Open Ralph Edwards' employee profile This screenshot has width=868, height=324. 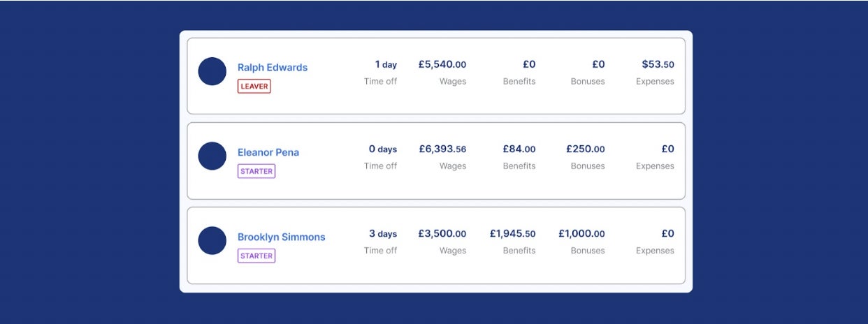click(x=273, y=68)
